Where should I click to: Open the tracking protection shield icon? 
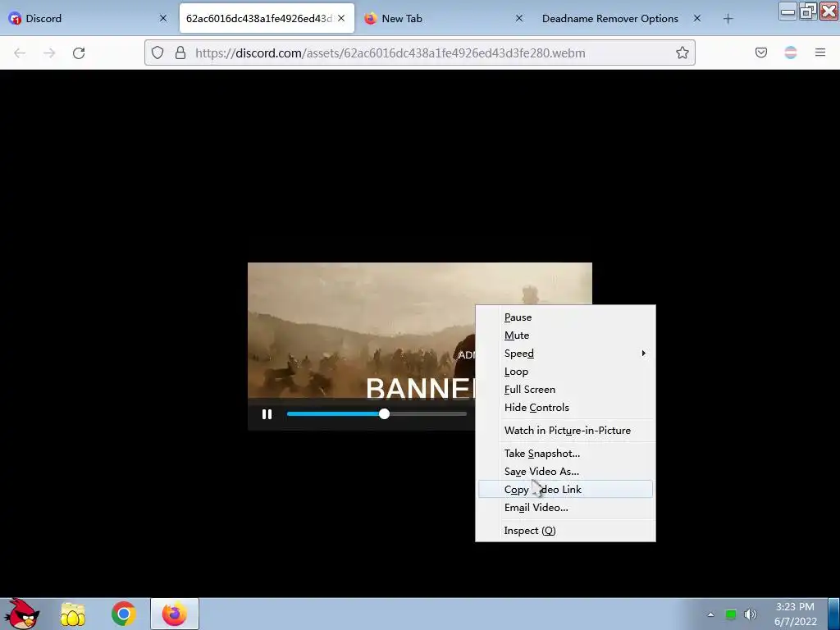(x=157, y=52)
